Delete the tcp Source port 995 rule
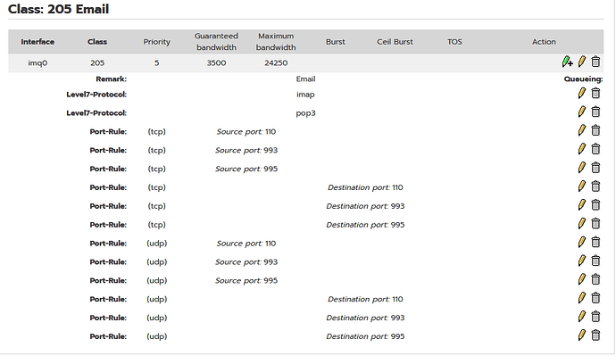 tap(596, 168)
